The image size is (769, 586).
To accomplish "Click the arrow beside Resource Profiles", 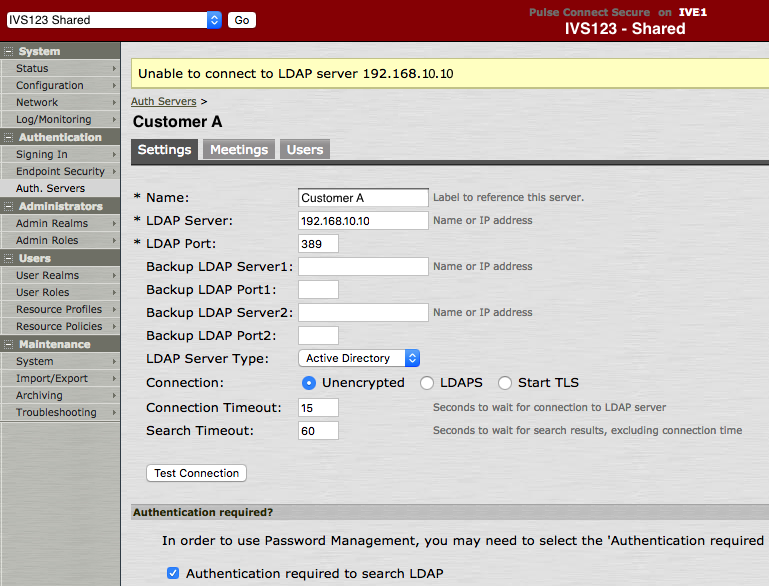I will coord(114,310).
